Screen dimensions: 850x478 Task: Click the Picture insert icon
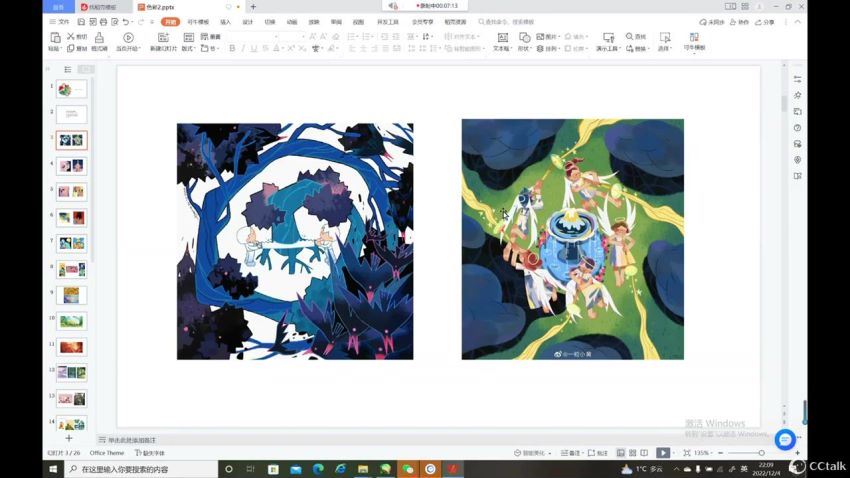coord(540,36)
